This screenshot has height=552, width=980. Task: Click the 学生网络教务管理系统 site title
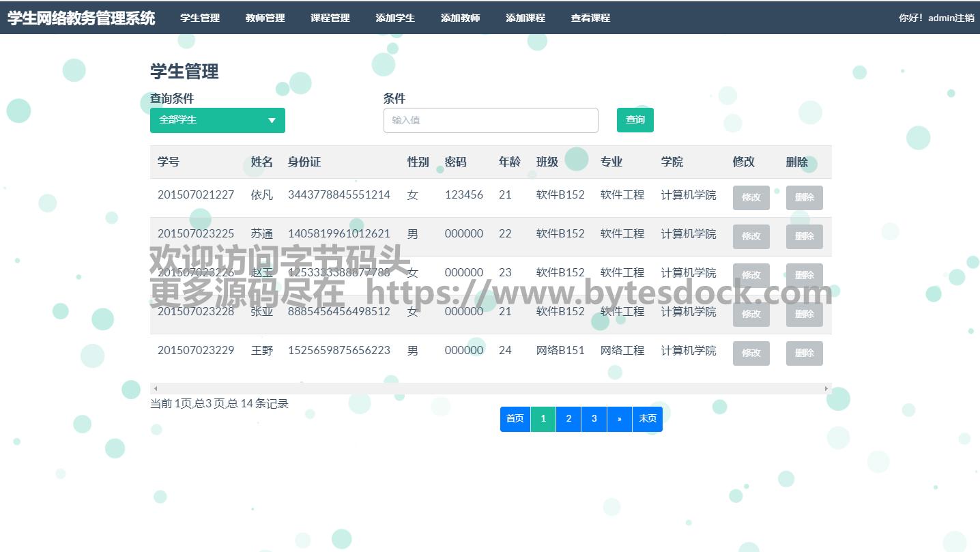[81, 18]
